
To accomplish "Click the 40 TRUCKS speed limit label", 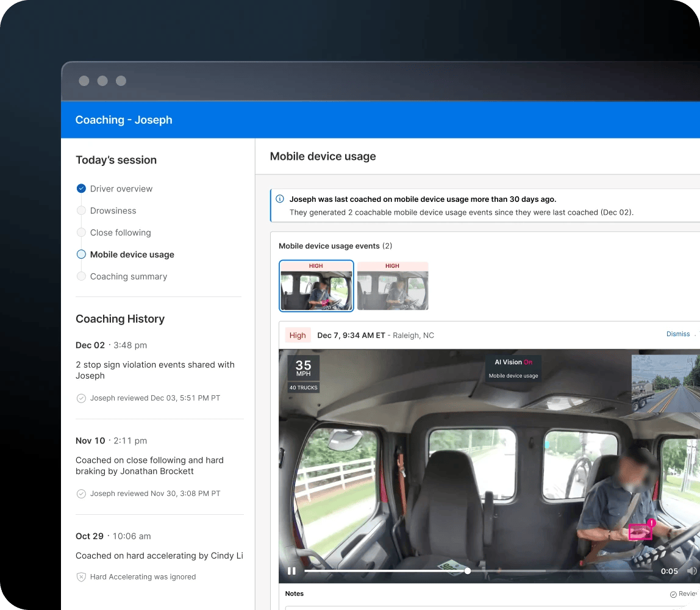I will coord(303,387).
